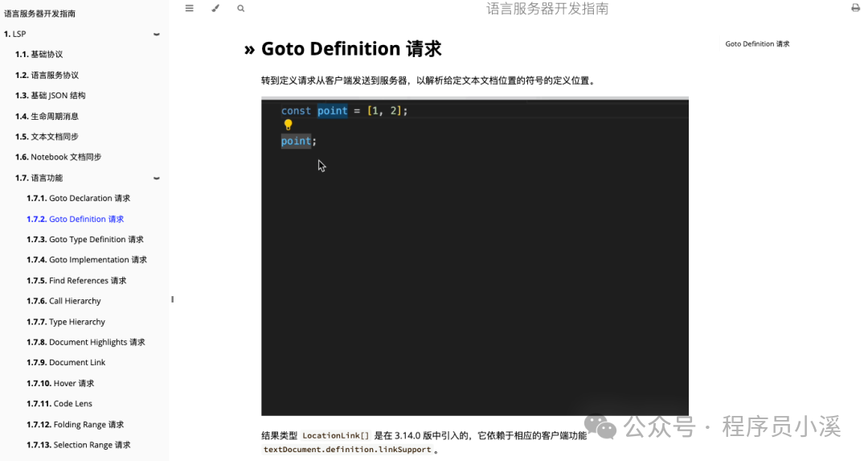Open the theme picker paintbrush icon

[215, 8]
